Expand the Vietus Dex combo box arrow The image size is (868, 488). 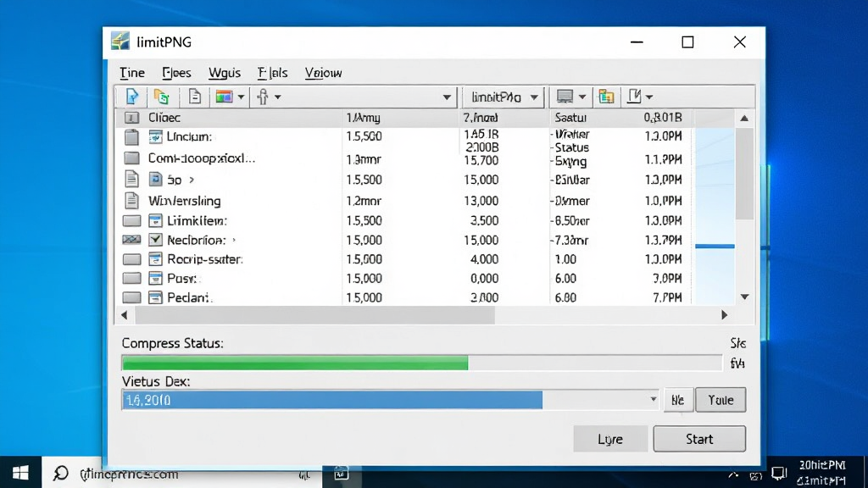(654, 400)
